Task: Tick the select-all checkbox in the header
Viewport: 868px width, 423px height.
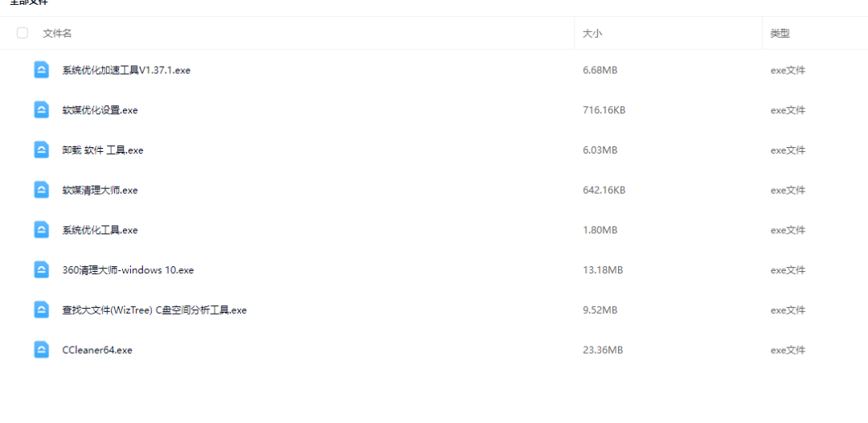Action: [x=23, y=33]
